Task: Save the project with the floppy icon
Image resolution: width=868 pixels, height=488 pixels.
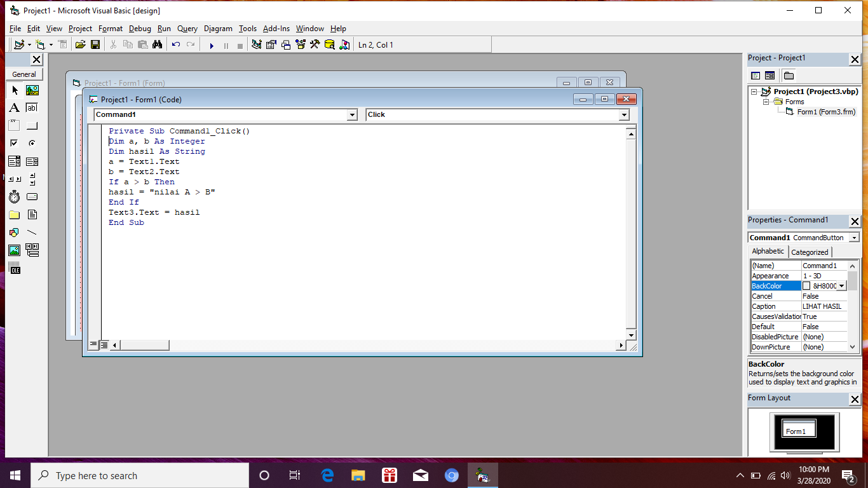Action: tap(95, 44)
